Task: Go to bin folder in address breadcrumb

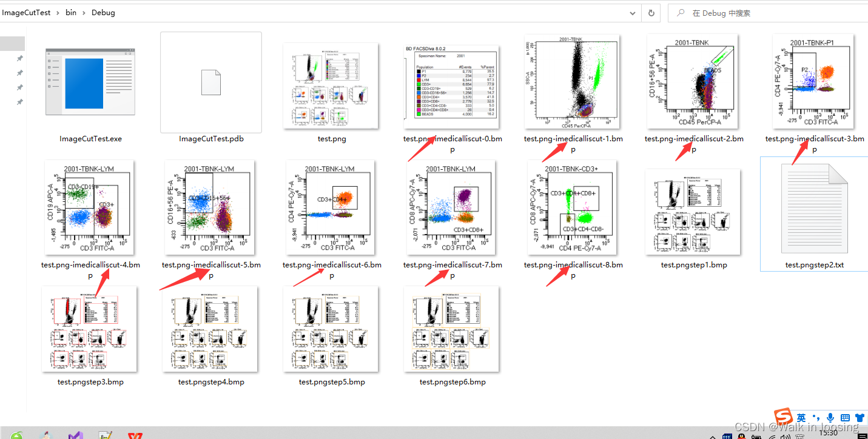Action: click(x=71, y=12)
